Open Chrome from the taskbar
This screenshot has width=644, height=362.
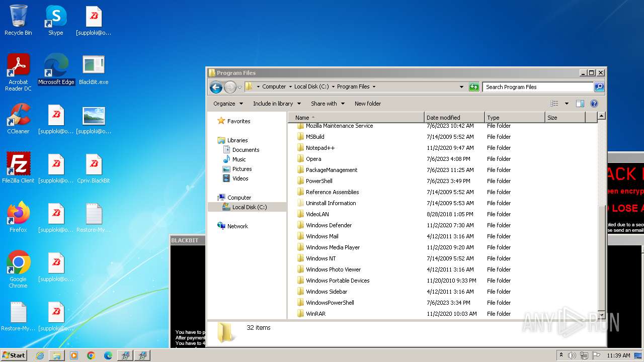pyautogui.click(x=91, y=355)
